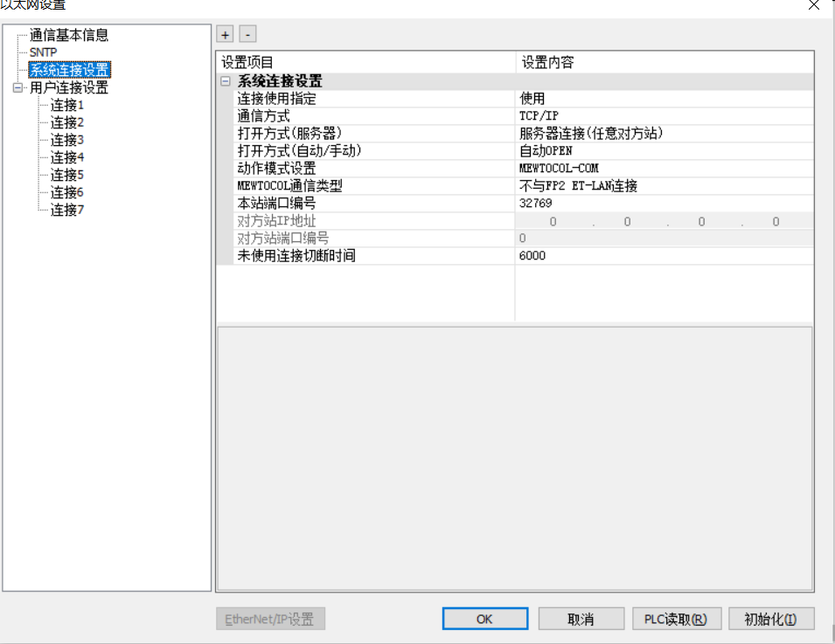
Task: Select 通信基本信息 in the tree
Action: coord(69,36)
